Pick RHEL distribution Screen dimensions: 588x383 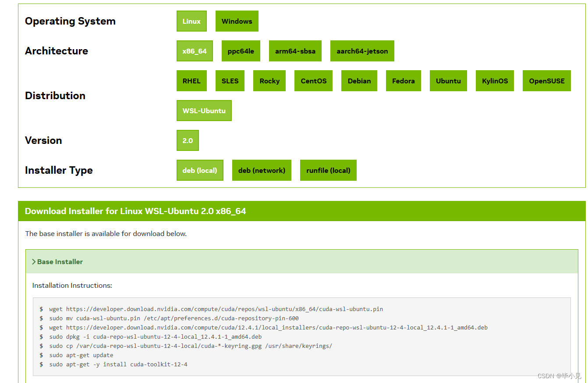click(x=191, y=81)
